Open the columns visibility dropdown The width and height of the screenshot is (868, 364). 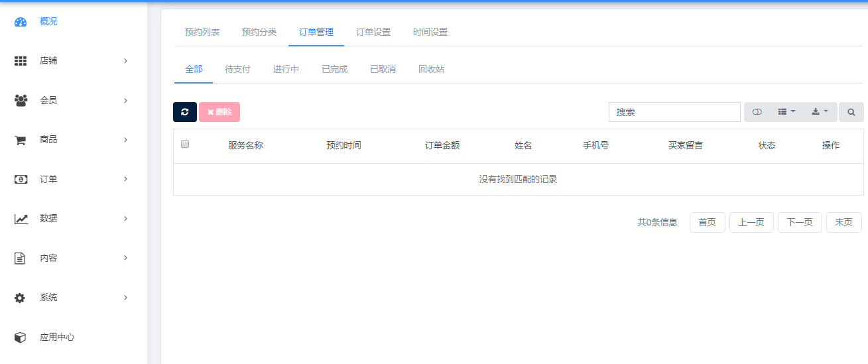786,112
